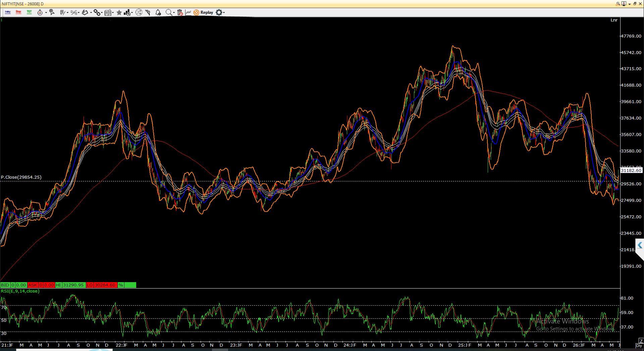Click the star favorites icon
This screenshot has width=644, height=351.
point(119,12)
